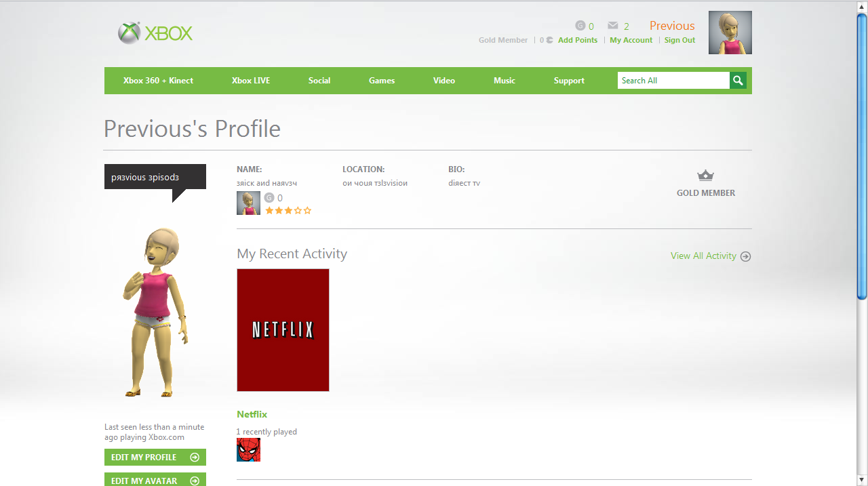Click the Add Points link

[578, 40]
